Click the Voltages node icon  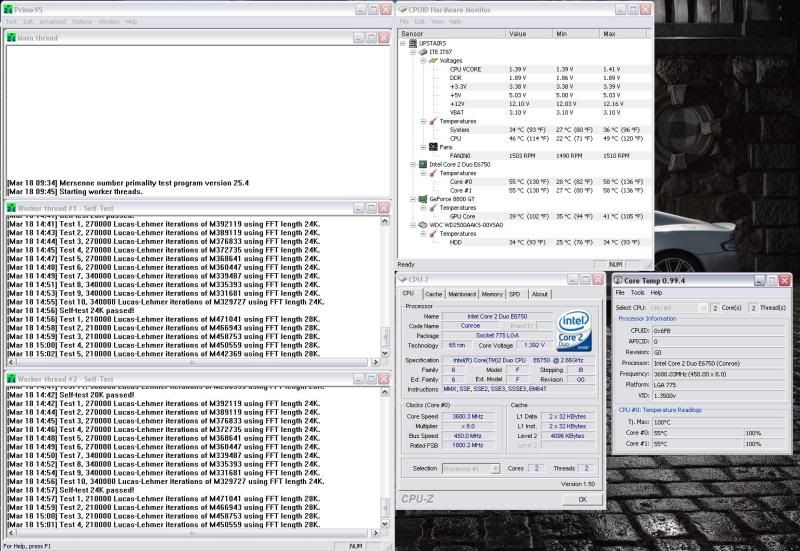[x=433, y=60]
